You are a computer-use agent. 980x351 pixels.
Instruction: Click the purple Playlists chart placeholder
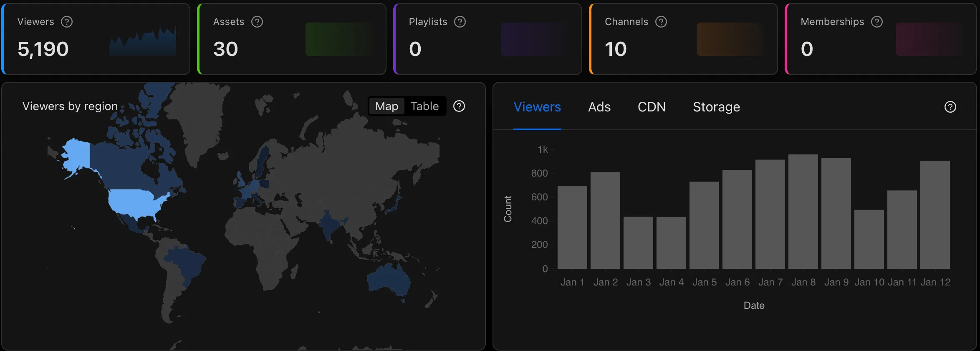click(535, 39)
